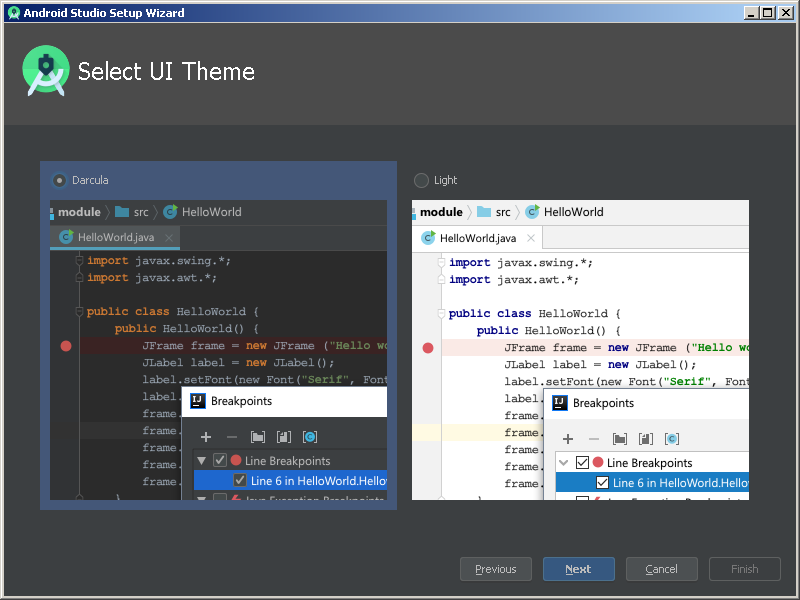800x600 pixels.
Task: Toggle Line Breakpoints checkbox in Light preview
Action: point(582,462)
